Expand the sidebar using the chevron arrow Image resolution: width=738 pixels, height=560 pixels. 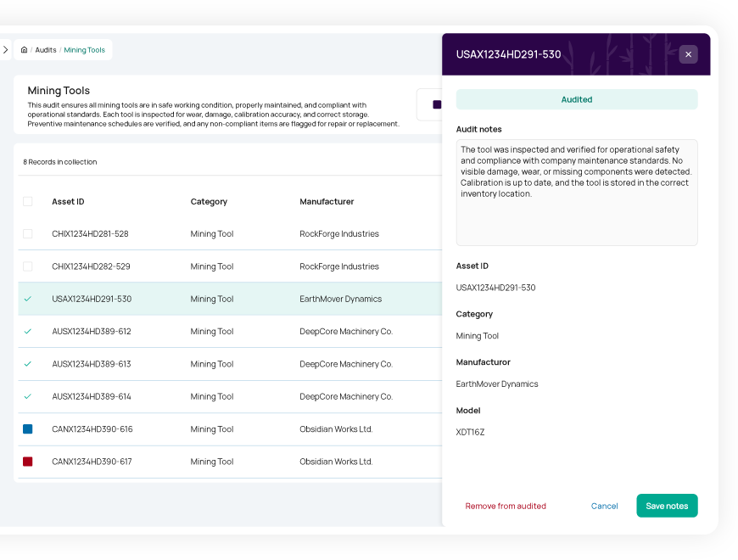click(x=5, y=50)
